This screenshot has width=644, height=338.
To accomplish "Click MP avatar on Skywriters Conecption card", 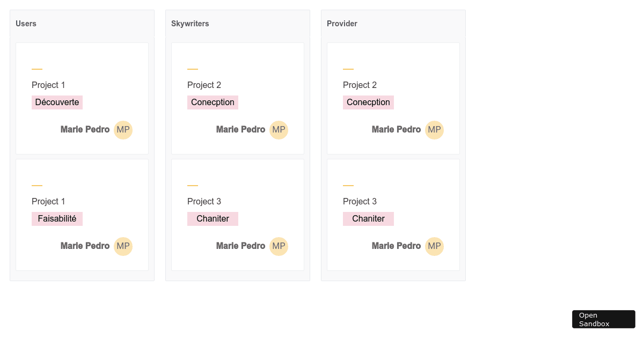I will (x=279, y=130).
